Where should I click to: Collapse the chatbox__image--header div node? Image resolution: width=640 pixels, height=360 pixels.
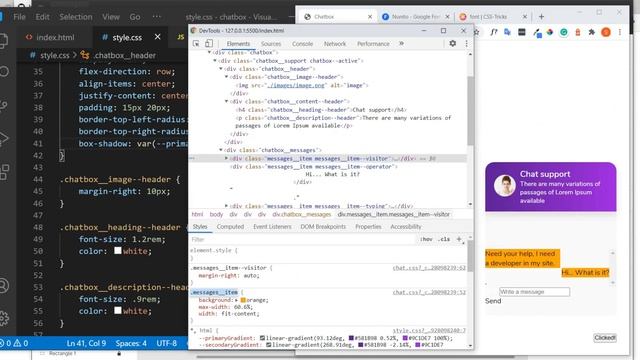(x=226, y=77)
